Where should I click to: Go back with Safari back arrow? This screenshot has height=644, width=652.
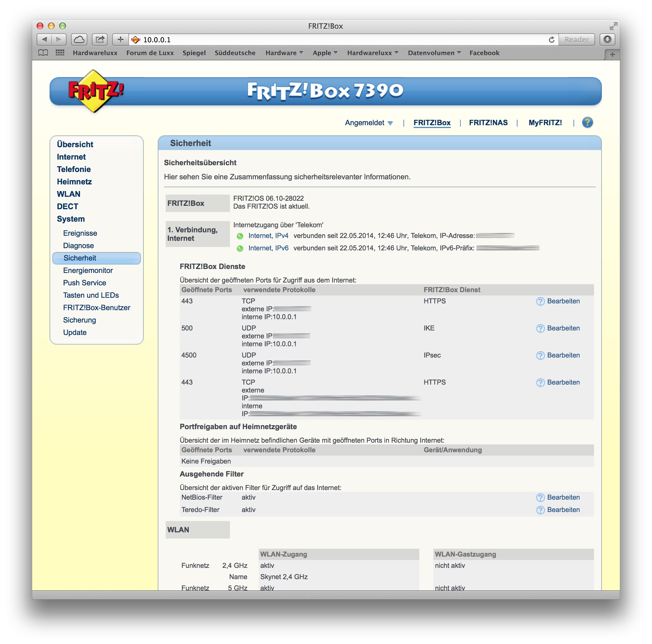click(44, 39)
